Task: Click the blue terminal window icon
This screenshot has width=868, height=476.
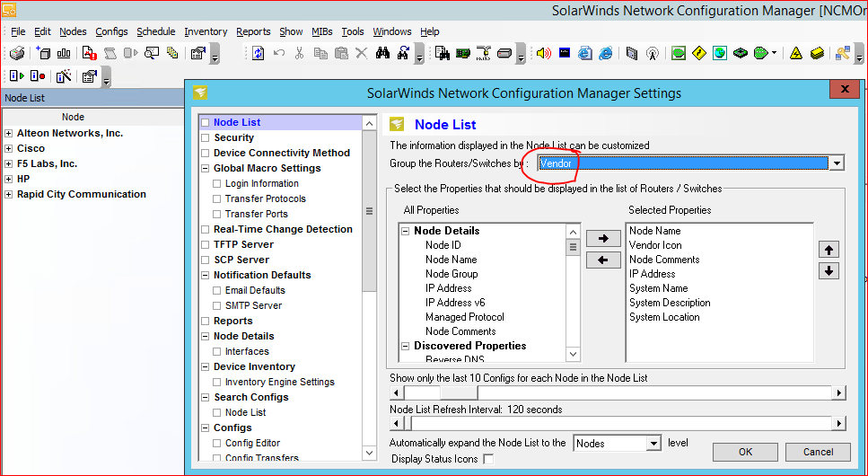Action: pos(565,53)
